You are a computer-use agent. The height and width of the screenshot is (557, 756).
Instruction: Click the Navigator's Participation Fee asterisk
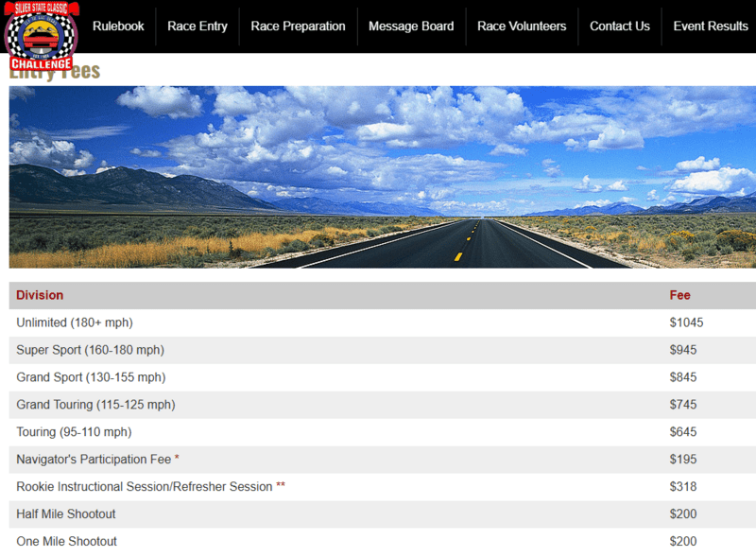pyautogui.click(x=177, y=459)
